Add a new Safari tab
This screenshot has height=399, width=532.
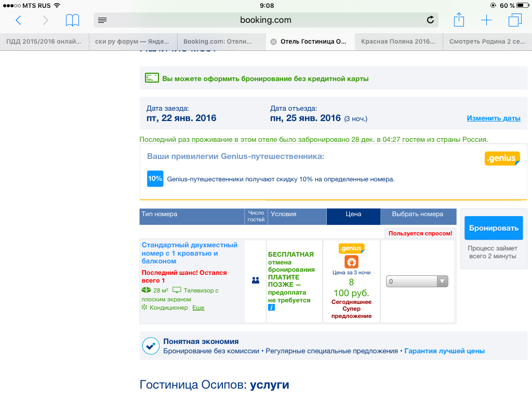click(x=486, y=20)
